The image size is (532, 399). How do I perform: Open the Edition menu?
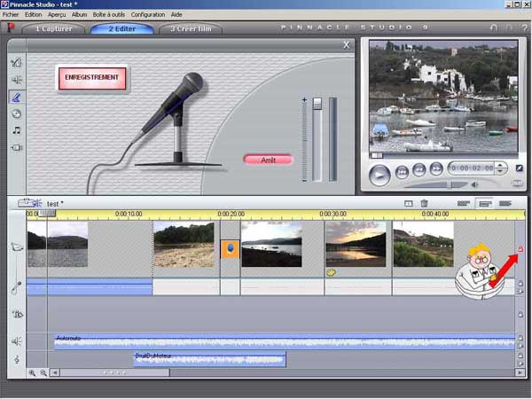coord(34,14)
